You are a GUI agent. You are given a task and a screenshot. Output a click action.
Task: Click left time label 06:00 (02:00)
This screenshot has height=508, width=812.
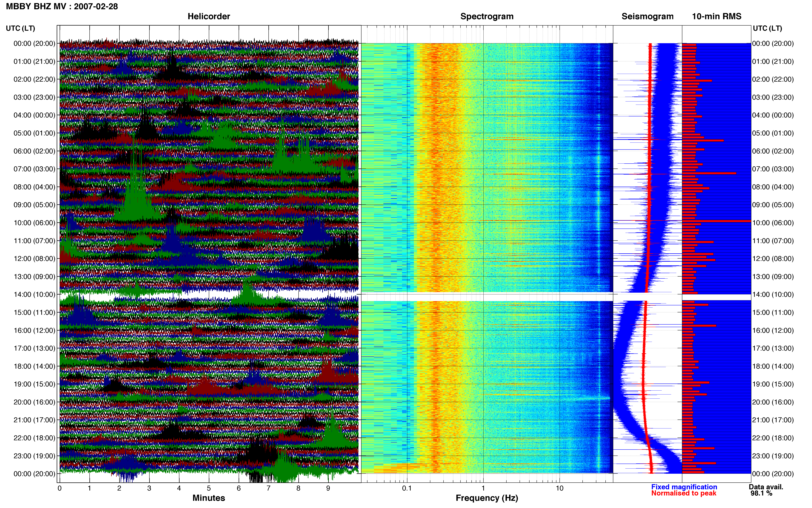[x=34, y=151]
